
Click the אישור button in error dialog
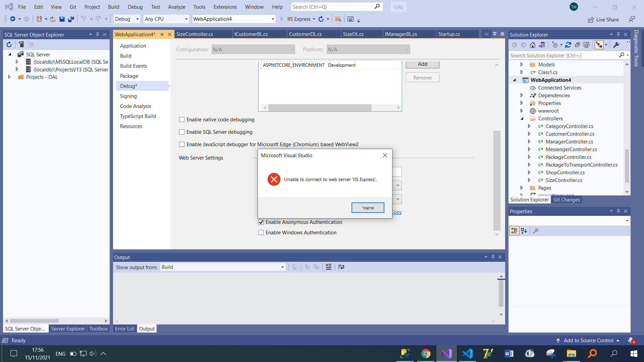tap(368, 208)
